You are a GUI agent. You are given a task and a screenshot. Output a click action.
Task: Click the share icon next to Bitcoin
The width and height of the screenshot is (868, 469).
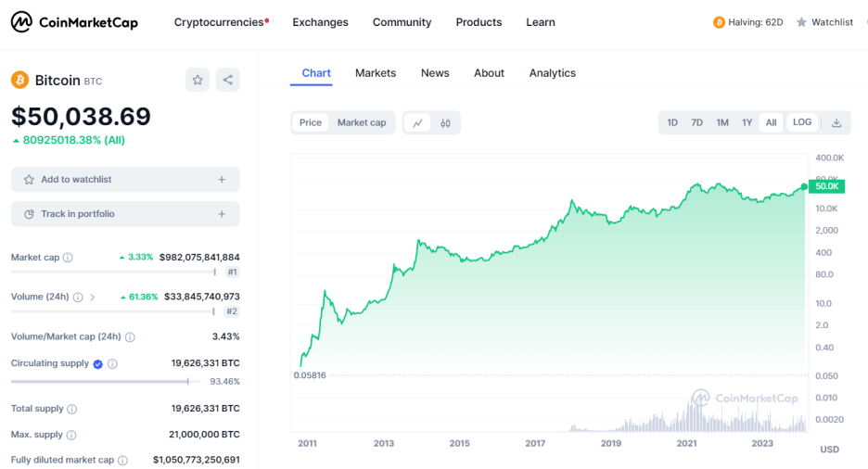pos(227,81)
